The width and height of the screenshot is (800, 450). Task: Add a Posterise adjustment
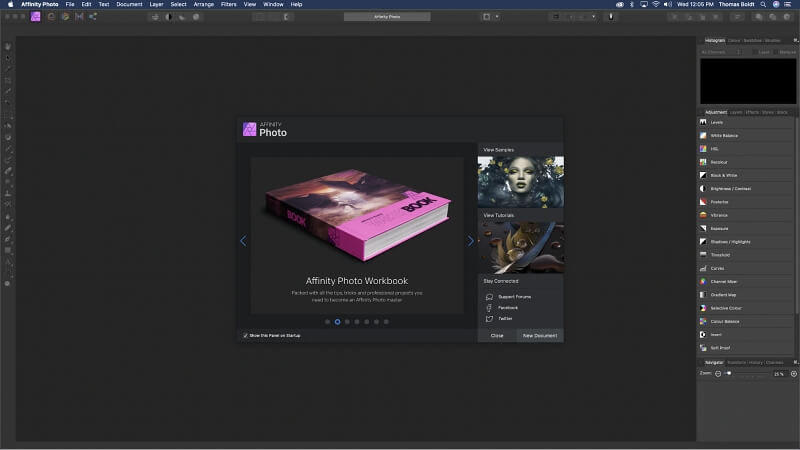[745, 202]
